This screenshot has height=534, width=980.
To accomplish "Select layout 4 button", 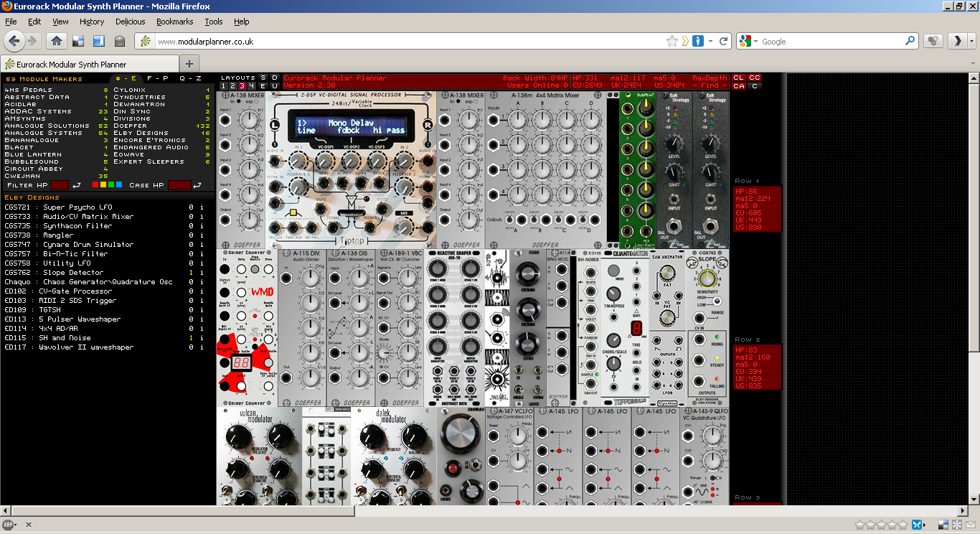I will tap(252, 86).
